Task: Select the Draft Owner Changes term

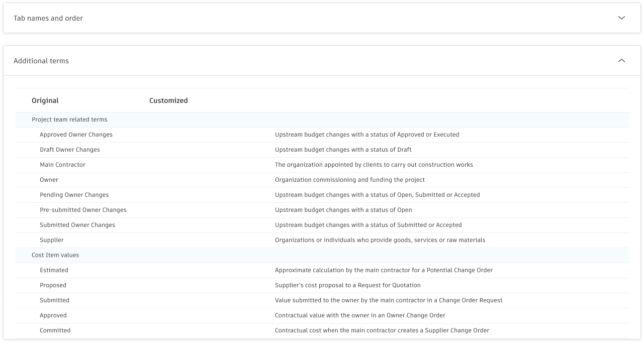Action: tap(70, 150)
